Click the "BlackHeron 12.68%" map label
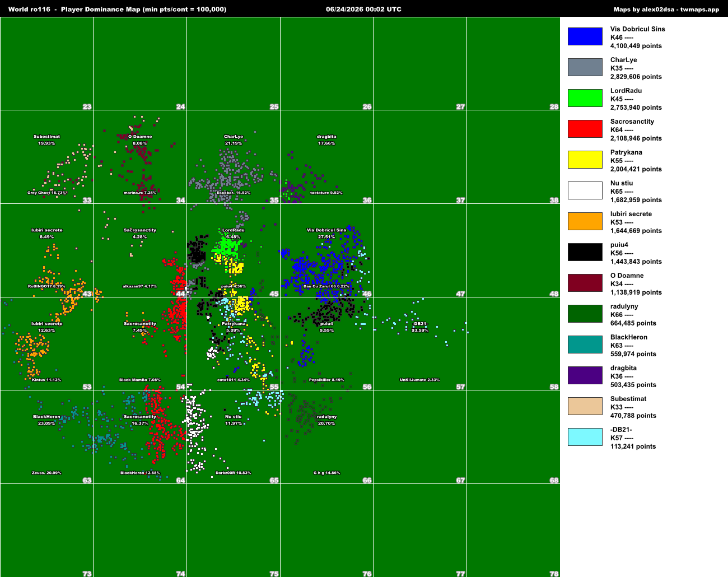 tap(140, 473)
